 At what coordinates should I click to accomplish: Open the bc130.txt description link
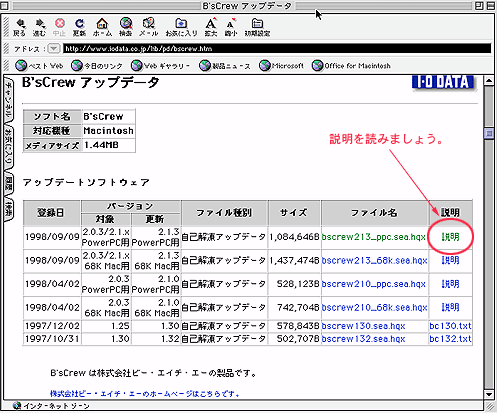coord(450,326)
